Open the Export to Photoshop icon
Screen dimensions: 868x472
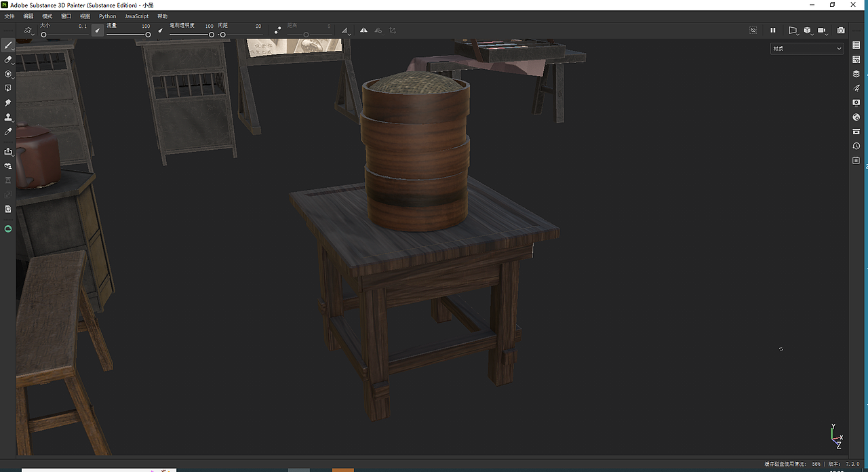8,151
